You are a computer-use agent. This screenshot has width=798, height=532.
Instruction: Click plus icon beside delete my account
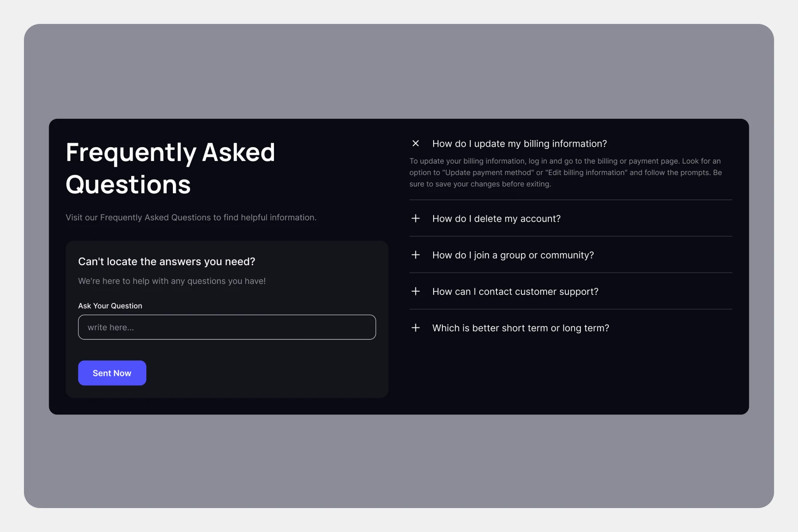pyautogui.click(x=415, y=218)
